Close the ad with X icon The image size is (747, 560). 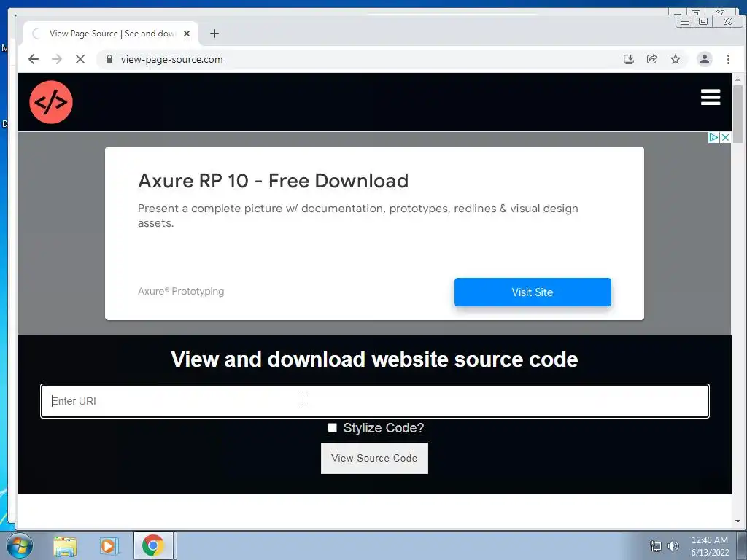(725, 138)
